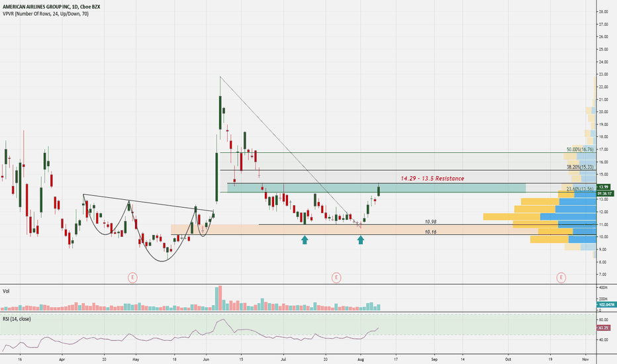Select the teal 14.29-13.5 resistance zone rectangle

(x=376, y=188)
